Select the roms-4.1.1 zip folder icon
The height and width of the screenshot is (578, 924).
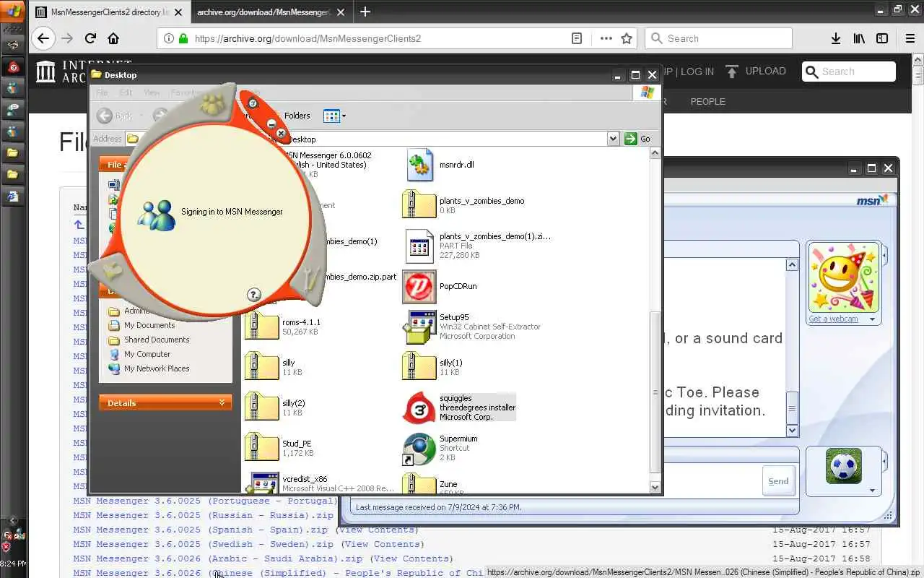click(261, 326)
